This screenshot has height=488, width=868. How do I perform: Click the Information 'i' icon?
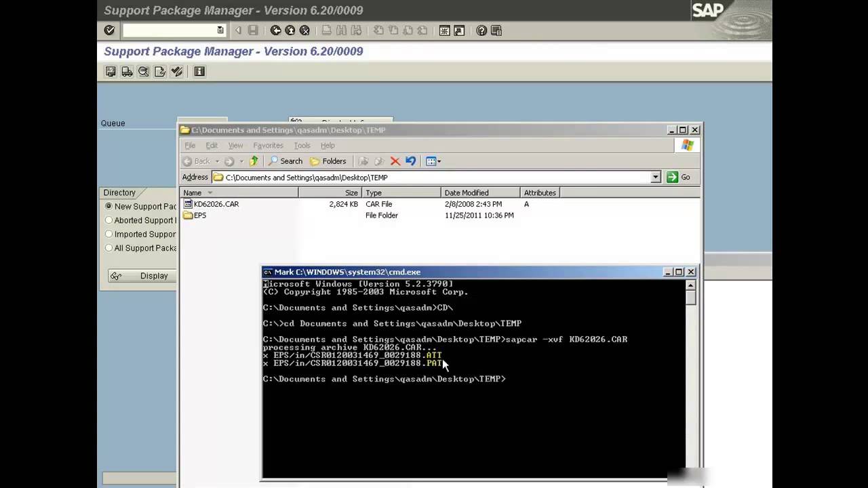coord(199,71)
